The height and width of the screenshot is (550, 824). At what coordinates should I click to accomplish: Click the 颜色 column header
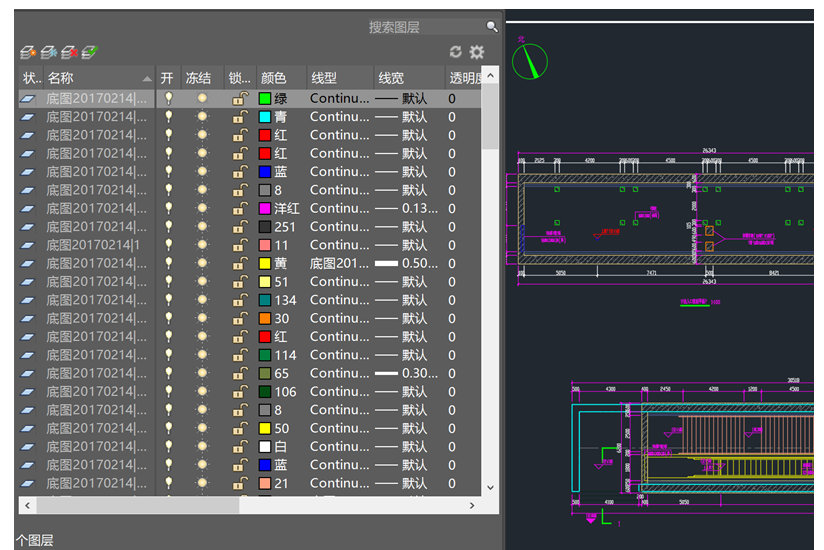pyautogui.click(x=274, y=78)
